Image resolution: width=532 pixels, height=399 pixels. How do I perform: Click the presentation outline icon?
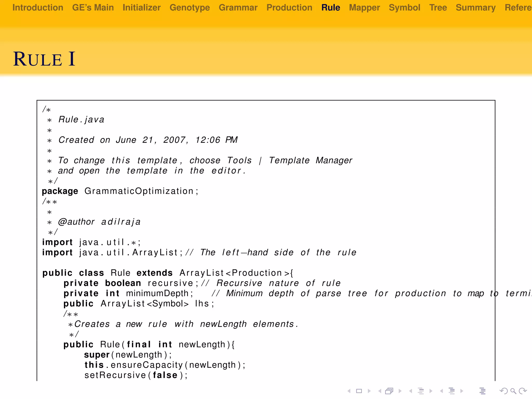click(x=482, y=391)
